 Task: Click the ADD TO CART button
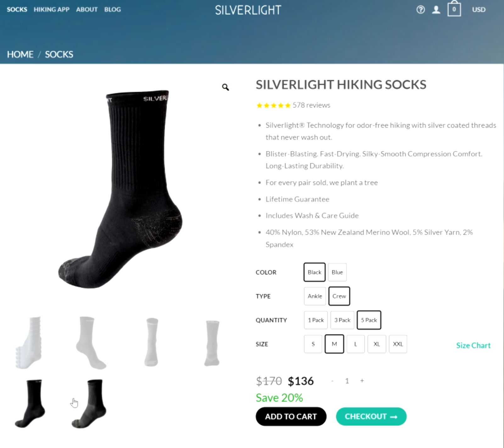pos(291,417)
